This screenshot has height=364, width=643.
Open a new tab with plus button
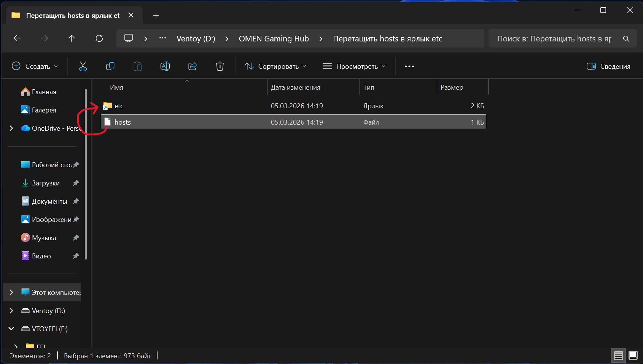(x=156, y=16)
